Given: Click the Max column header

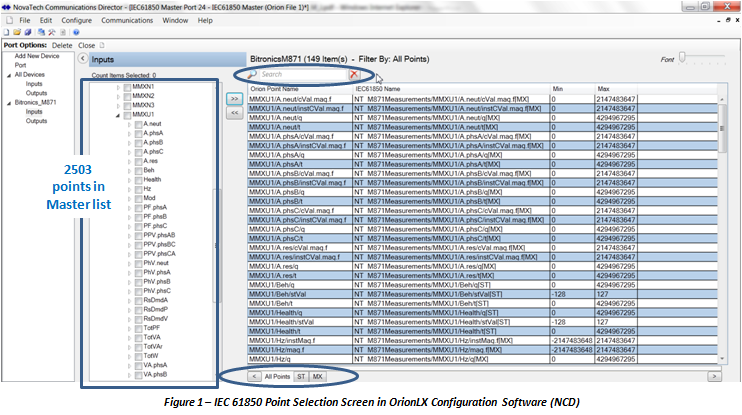Looking at the screenshot, I should click(x=616, y=89).
